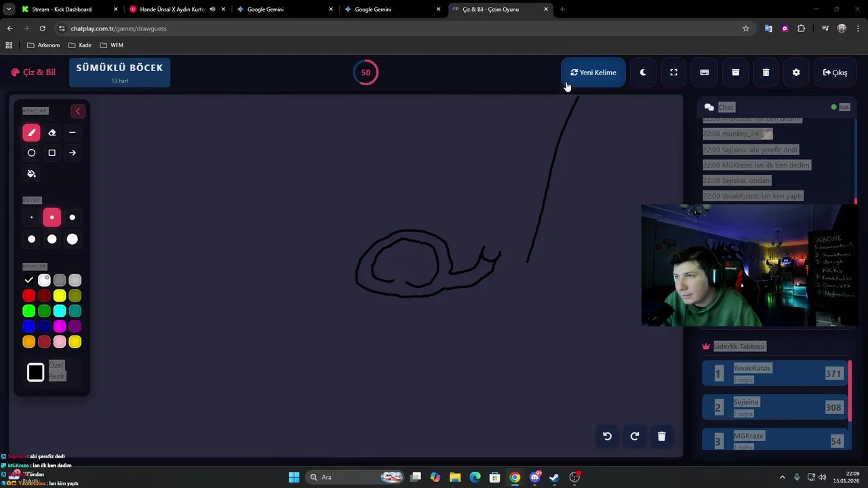Open Windows Start menu
This screenshot has width=868, height=488.
click(294, 477)
